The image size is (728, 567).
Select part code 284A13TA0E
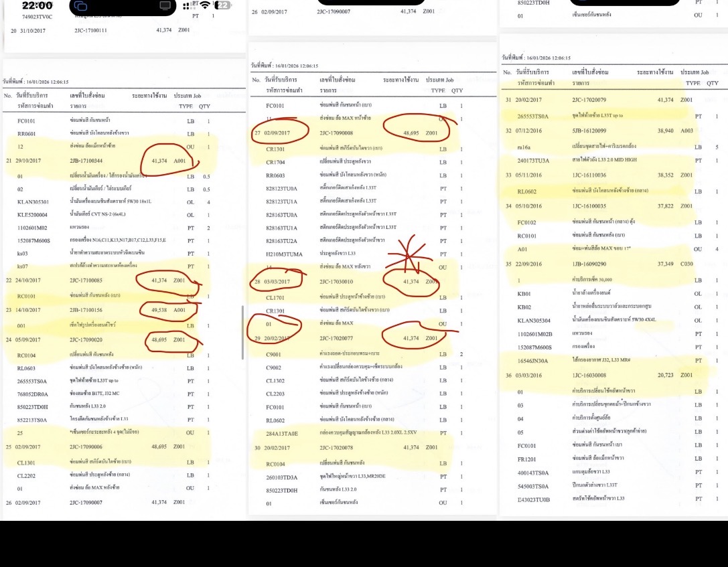282,434
